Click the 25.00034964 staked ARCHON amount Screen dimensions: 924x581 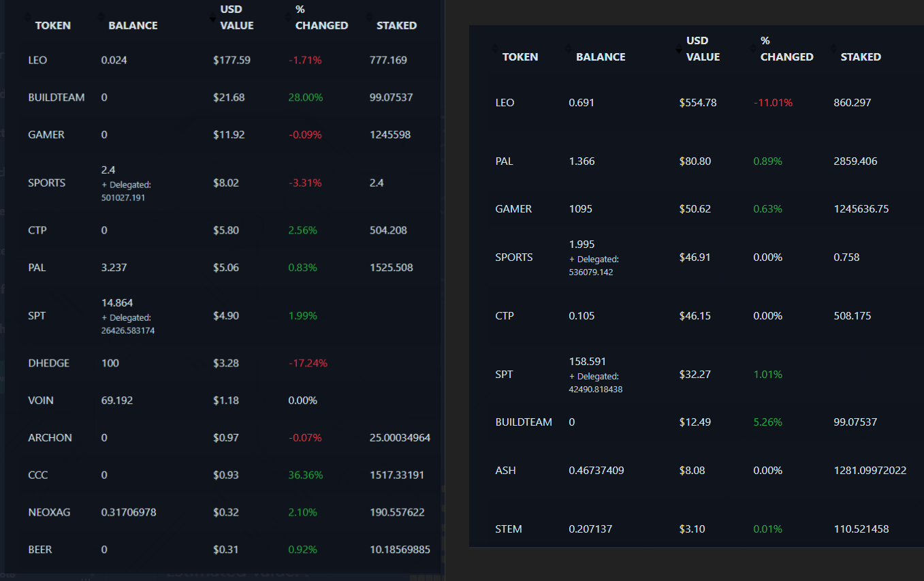[x=400, y=438]
